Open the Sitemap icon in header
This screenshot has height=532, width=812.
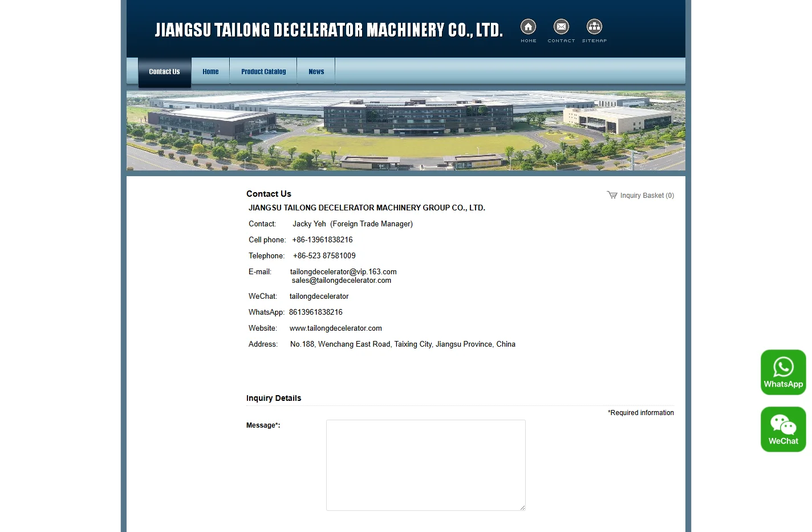click(594, 27)
